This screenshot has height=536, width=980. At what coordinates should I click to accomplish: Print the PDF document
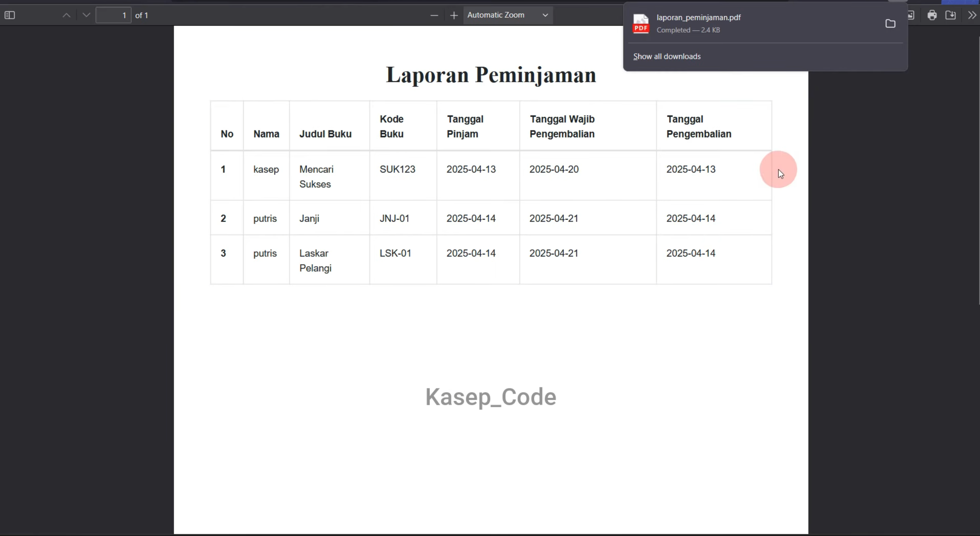[932, 15]
